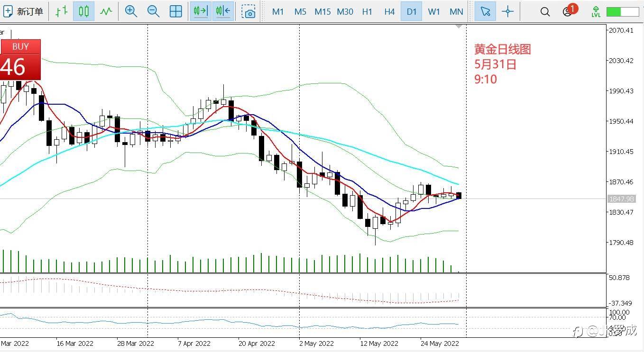Click date label 2 May 2022

317,343
